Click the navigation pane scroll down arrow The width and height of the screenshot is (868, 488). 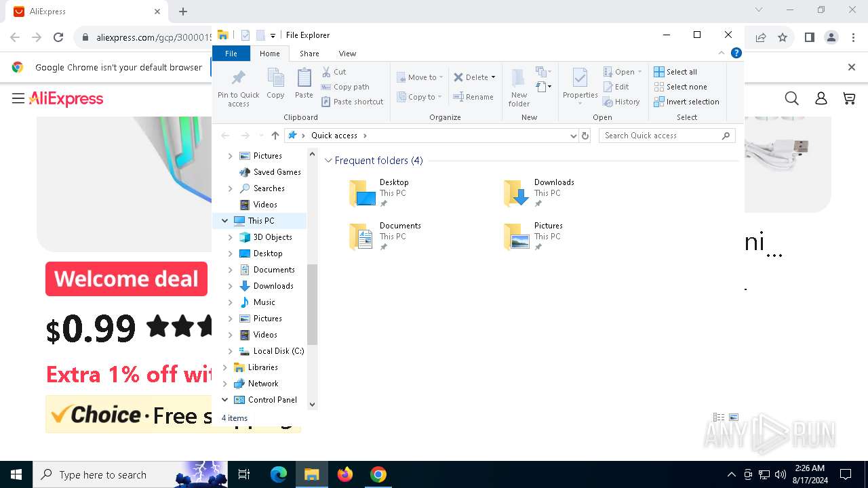312,405
